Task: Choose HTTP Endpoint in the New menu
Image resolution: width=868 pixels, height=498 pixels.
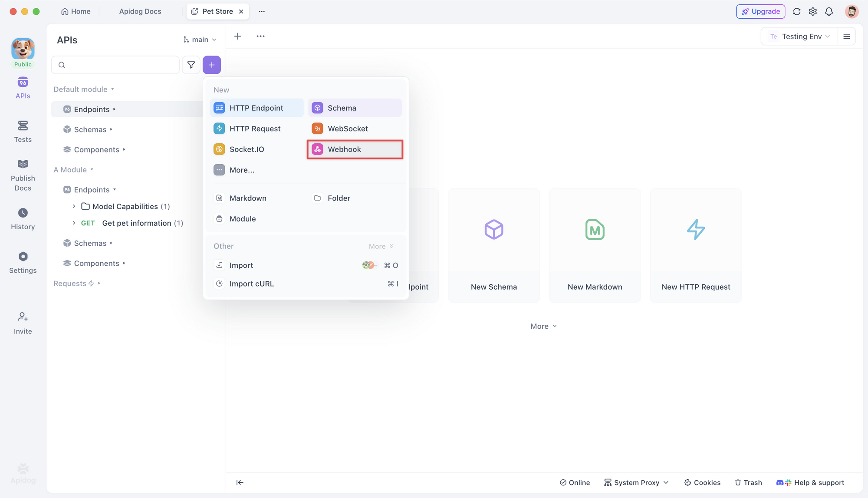Action: pyautogui.click(x=256, y=108)
